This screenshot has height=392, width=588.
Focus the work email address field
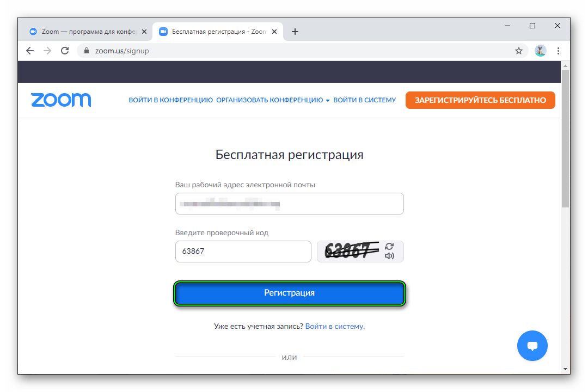pos(290,204)
